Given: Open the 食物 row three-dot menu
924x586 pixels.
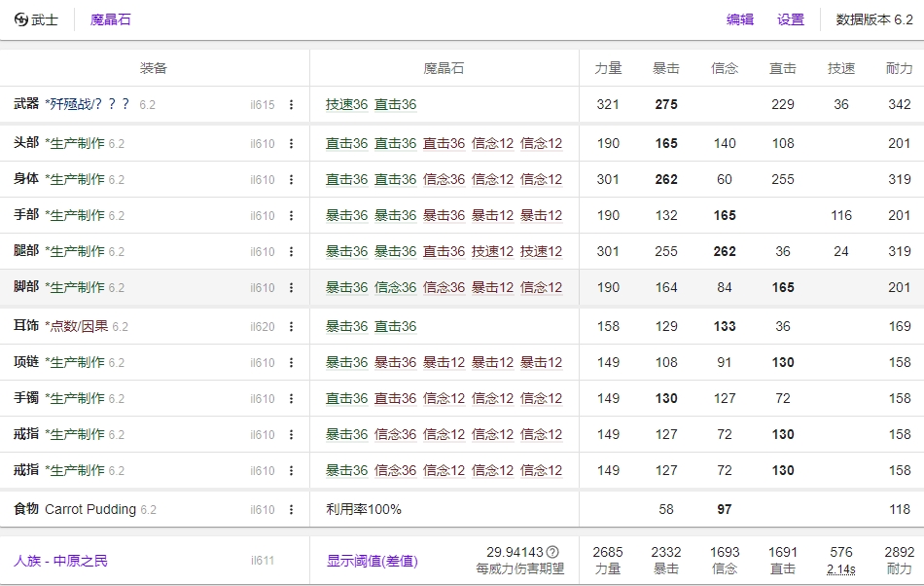Looking at the screenshot, I should tap(291, 510).
